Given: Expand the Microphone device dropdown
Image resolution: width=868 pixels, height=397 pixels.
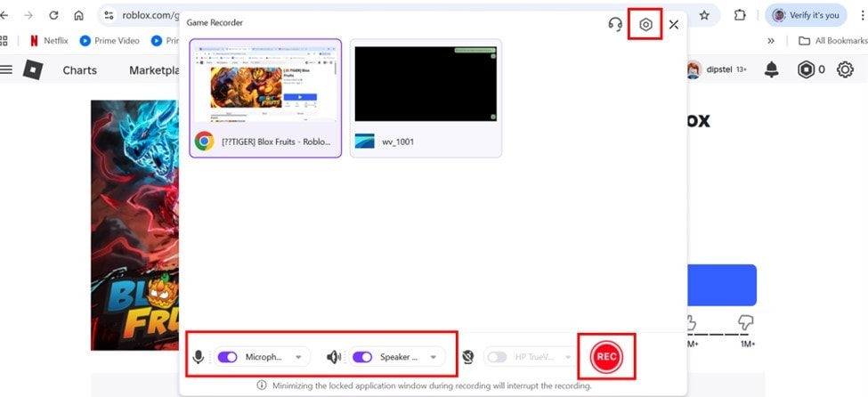Looking at the screenshot, I should pos(298,357).
